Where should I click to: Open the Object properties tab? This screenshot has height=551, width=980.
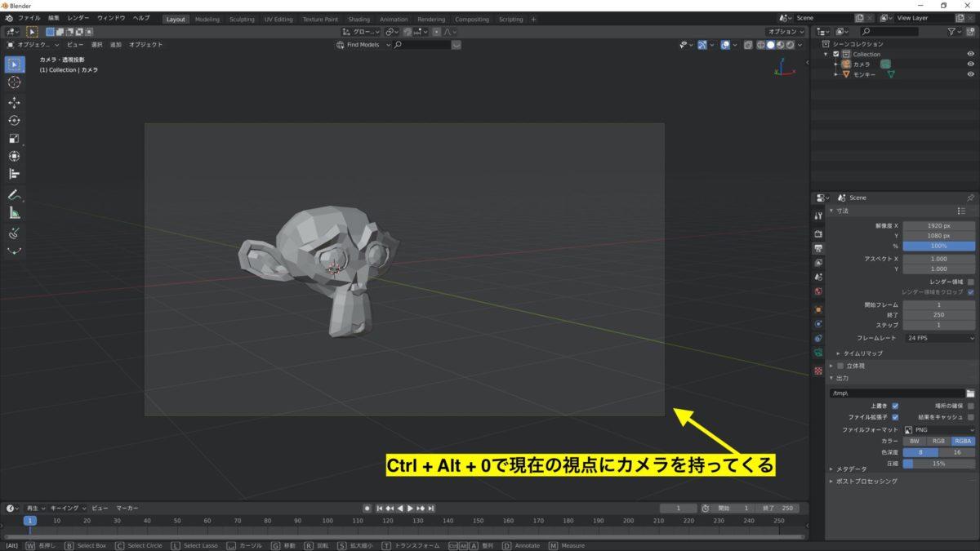818,309
